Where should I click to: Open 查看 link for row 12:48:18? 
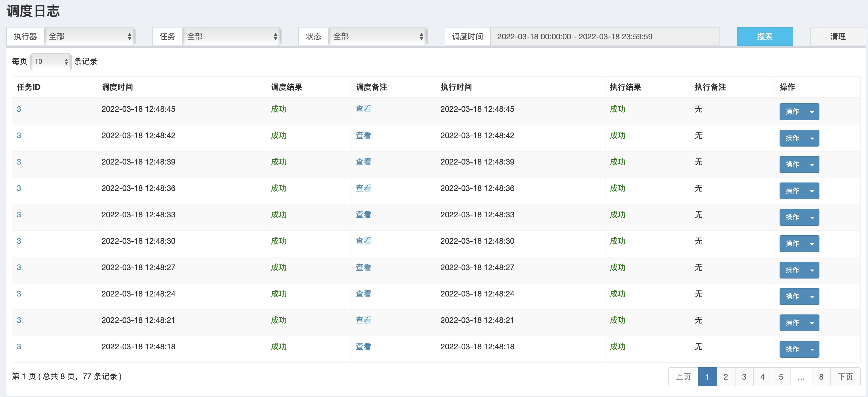363,346
